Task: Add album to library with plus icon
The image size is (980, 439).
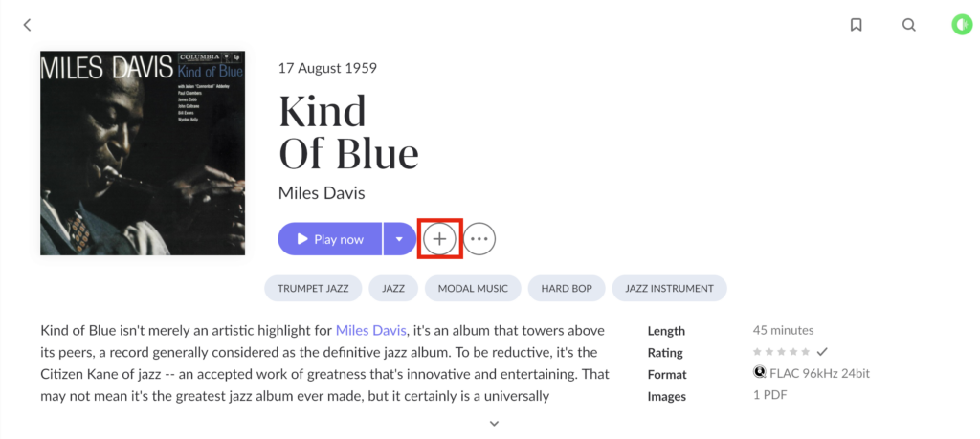Action: coord(440,238)
